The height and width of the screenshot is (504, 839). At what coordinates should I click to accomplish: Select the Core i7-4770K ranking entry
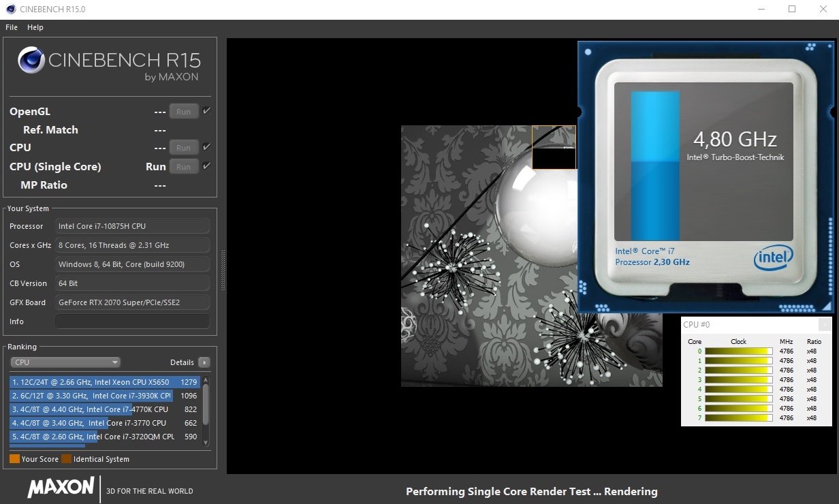click(104, 409)
